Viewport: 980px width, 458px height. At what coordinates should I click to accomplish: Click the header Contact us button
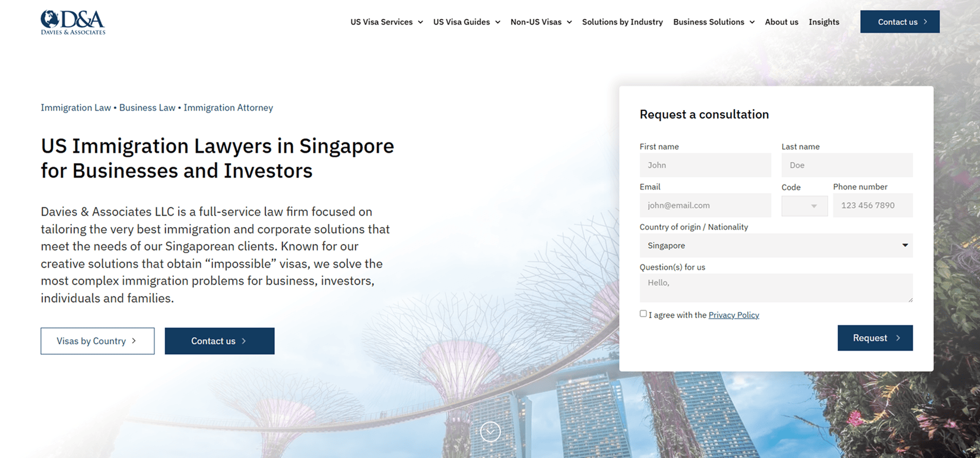pos(899,22)
